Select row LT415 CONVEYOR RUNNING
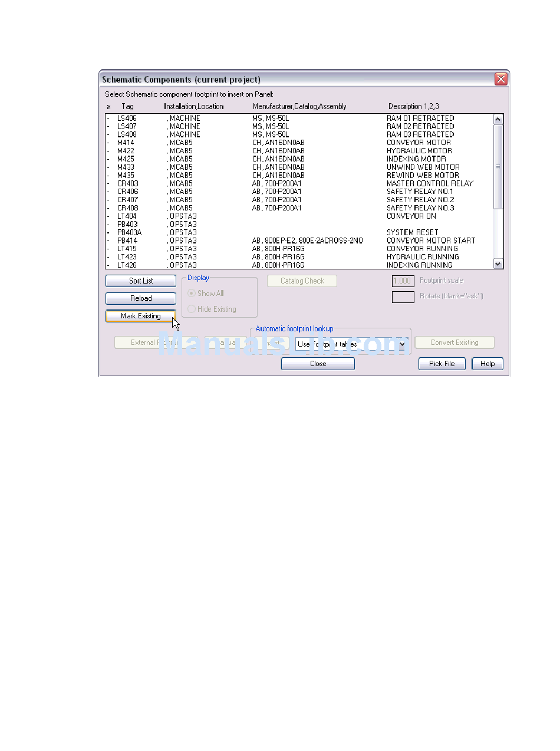The image size is (560, 751). click(299, 249)
